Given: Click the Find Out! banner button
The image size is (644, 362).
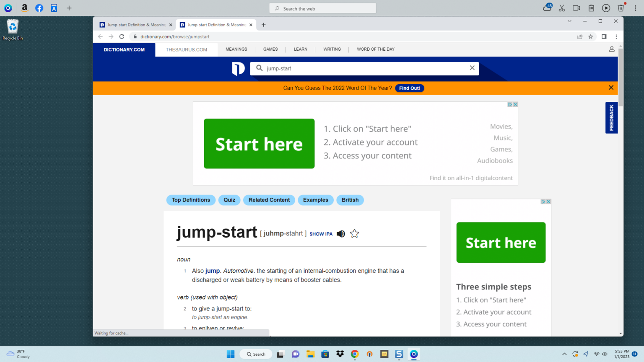Looking at the screenshot, I should tap(410, 88).
